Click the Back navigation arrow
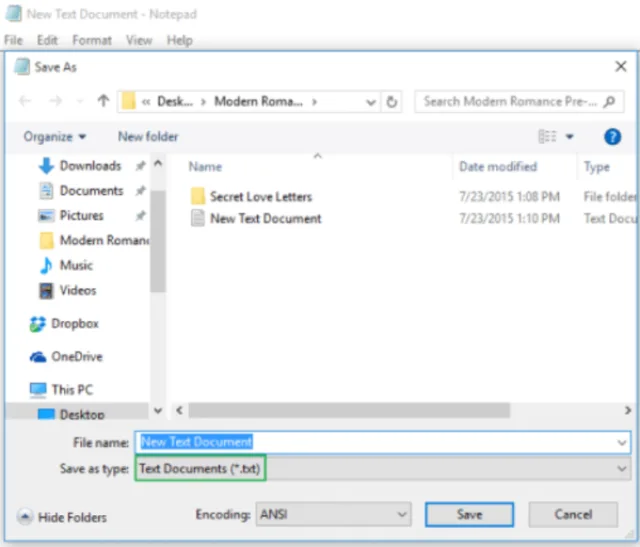640x547 pixels. click(25, 101)
